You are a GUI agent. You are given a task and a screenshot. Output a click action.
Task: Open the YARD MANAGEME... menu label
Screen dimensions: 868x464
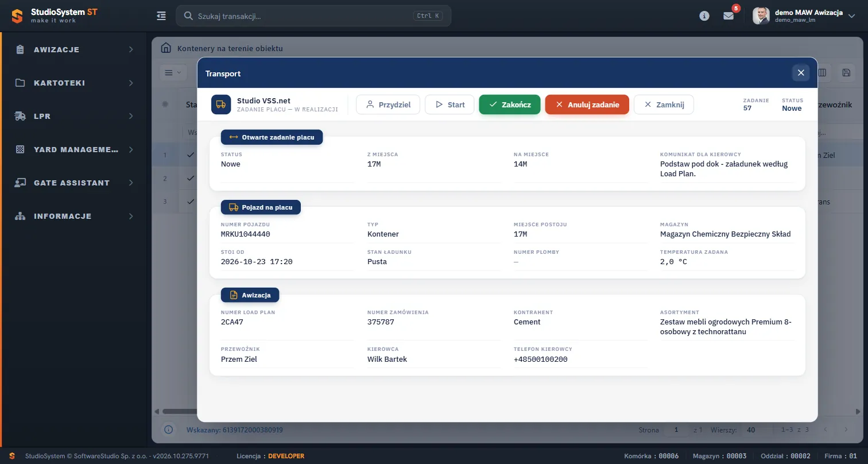tap(76, 149)
